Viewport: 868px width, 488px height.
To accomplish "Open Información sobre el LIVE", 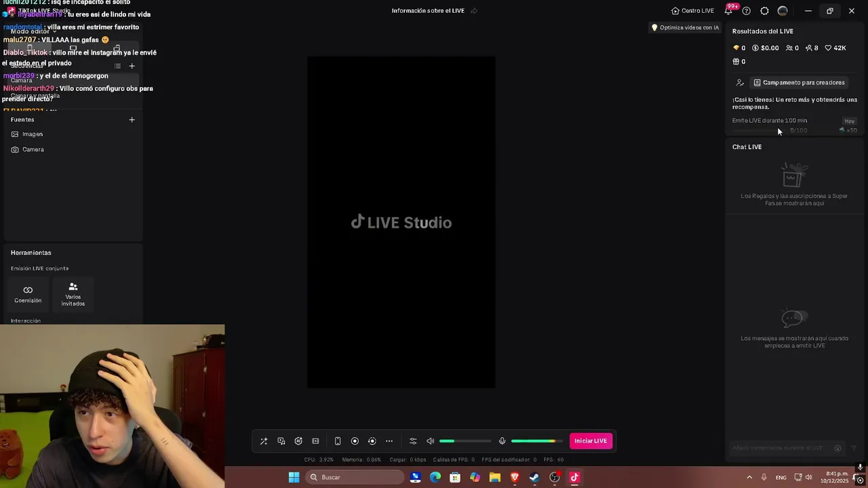I will pyautogui.click(x=428, y=11).
